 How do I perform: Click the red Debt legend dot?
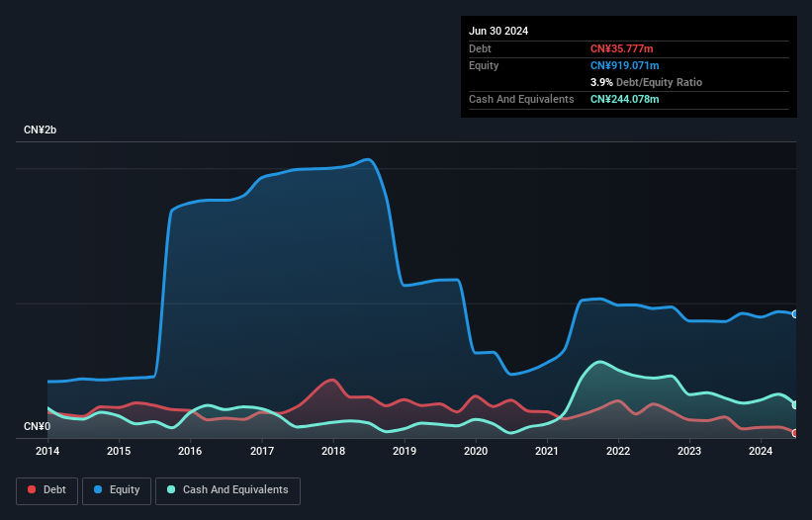[x=32, y=489]
